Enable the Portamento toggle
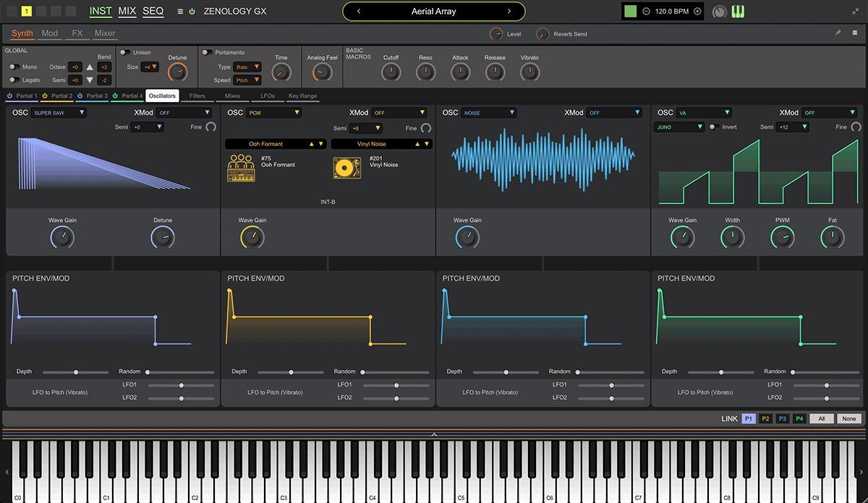The height and width of the screenshot is (503, 868). click(207, 53)
